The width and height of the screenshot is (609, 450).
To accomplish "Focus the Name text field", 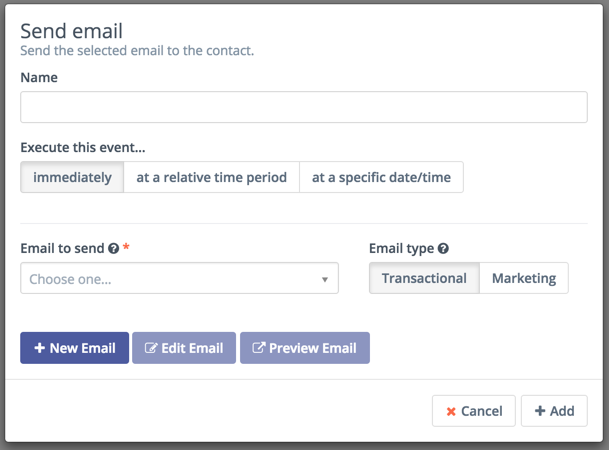I will [303, 107].
